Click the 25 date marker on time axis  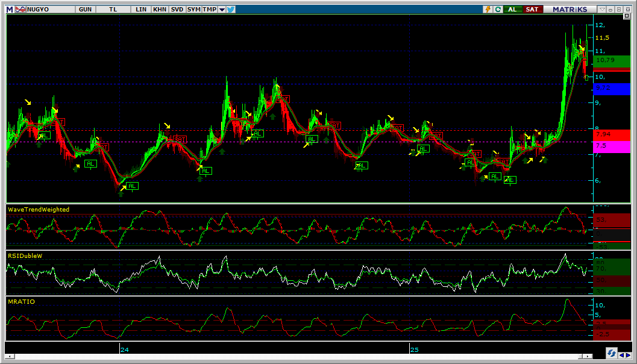pos(415,350)
